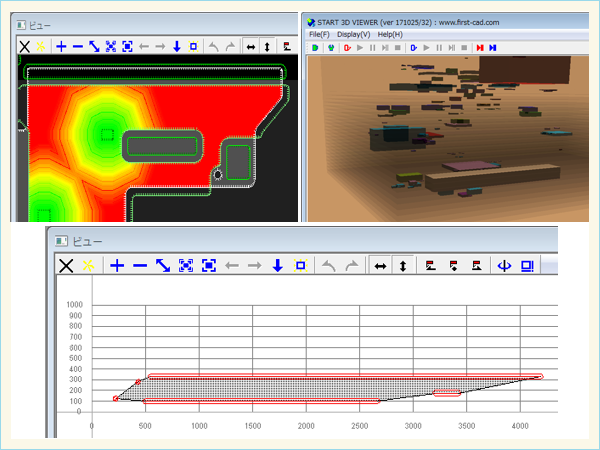
Task: Click blue plus zoom icon in top-left view
Action: tap(61, 46)
